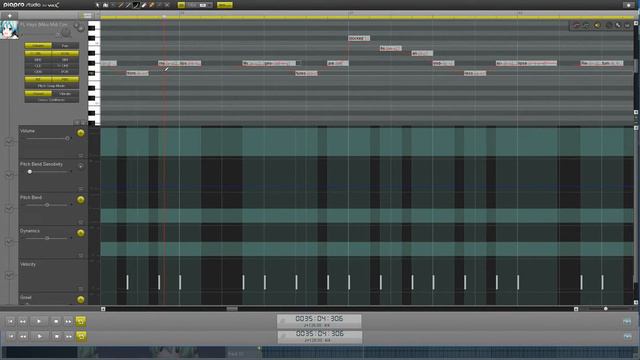Screen dimensions: 640x360
Task: Toggle the yellow speaker icon in piano roll toolbar
Action: pyautogui.click(x=598, y=26)
